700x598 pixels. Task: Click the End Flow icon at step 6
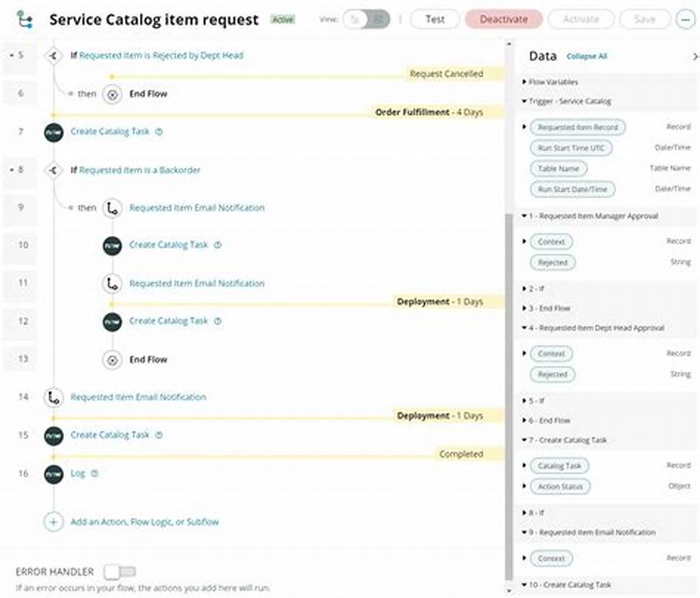[111, 94]
